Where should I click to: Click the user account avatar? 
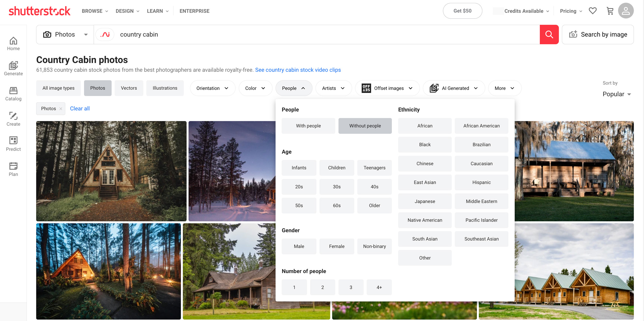pyautogui.click(x=626, y=11)
